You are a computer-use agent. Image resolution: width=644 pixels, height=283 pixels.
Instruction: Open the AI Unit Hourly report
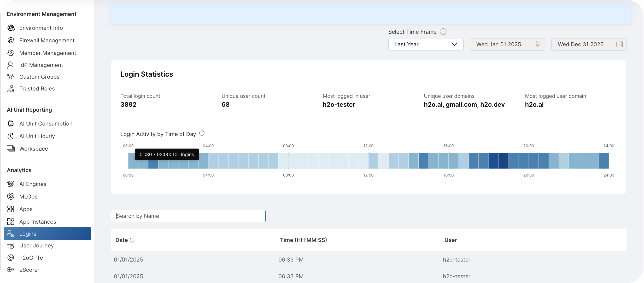click(37, 136)
